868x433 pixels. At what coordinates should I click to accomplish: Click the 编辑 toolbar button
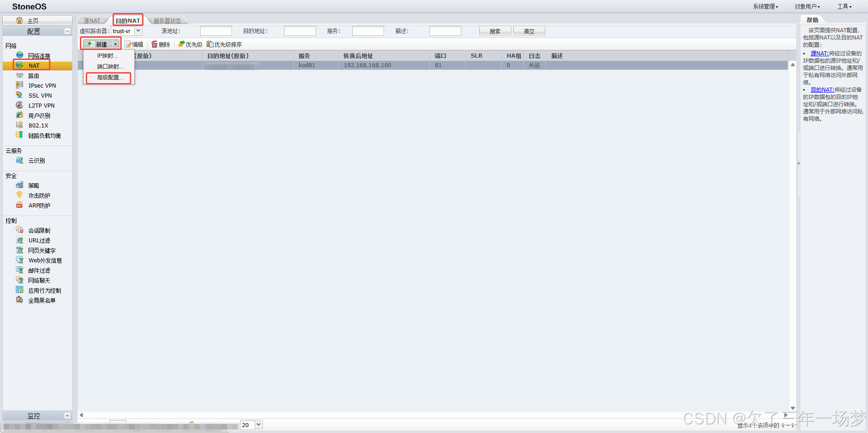(x=134, y=44)
